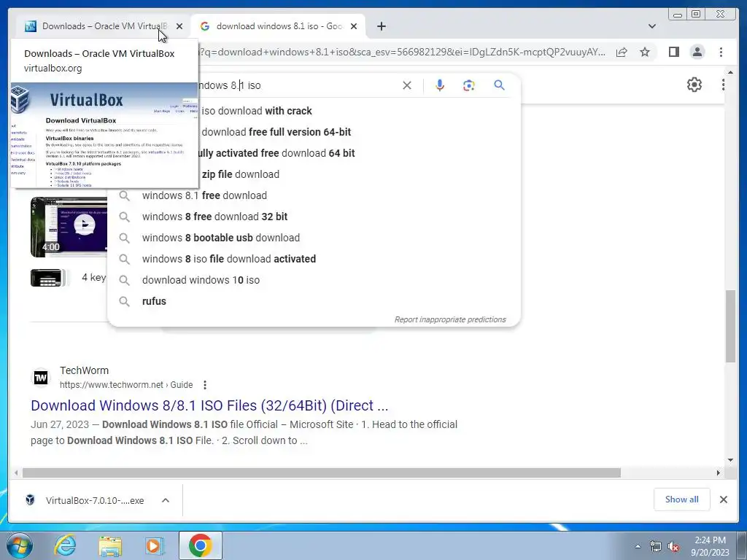Open the network tray icon
Viewport: 747px width, 560px height.
(x=656, y=546)
